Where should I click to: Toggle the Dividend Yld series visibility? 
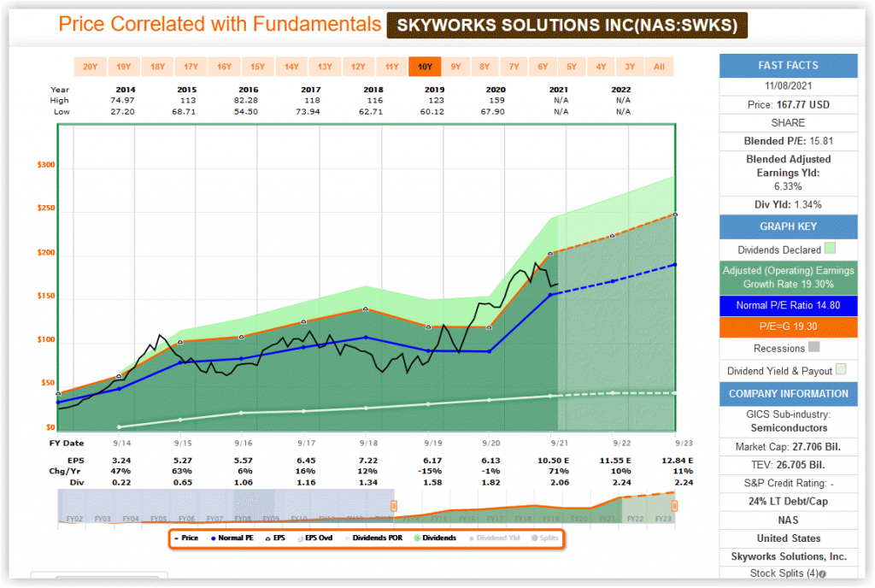(x=471, y=538)
